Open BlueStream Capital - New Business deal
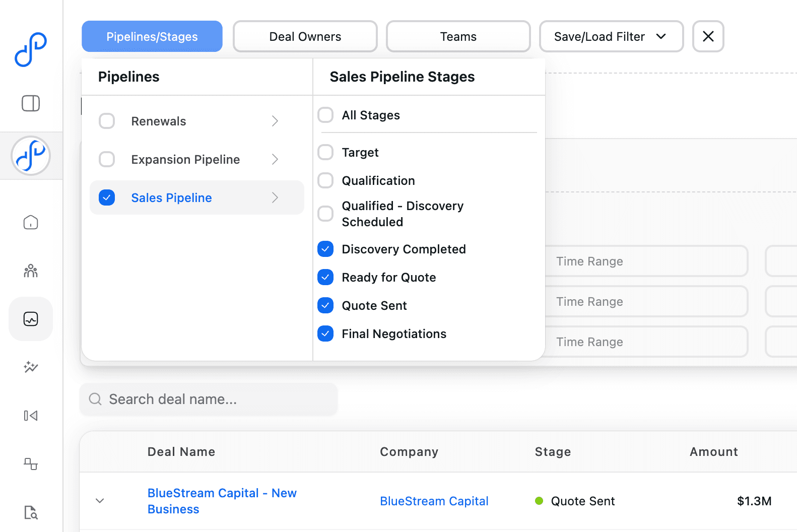797x532 pixels. (222, 501)
